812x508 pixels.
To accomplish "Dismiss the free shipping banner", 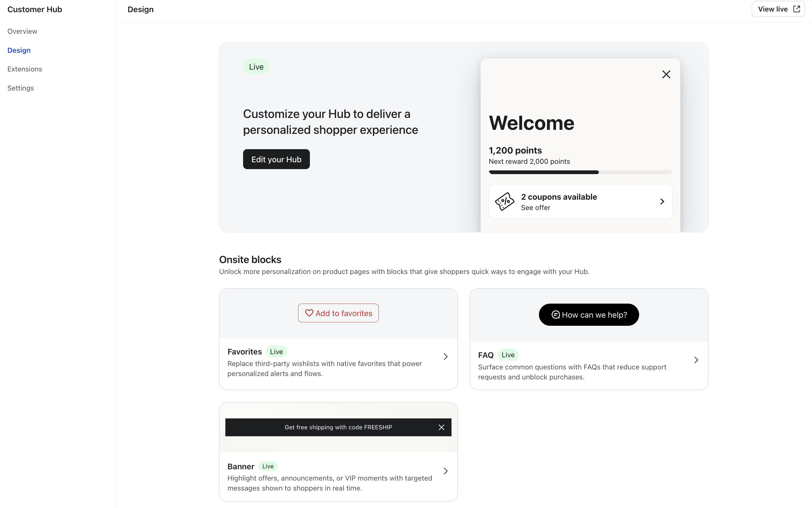I will point(441,427).
